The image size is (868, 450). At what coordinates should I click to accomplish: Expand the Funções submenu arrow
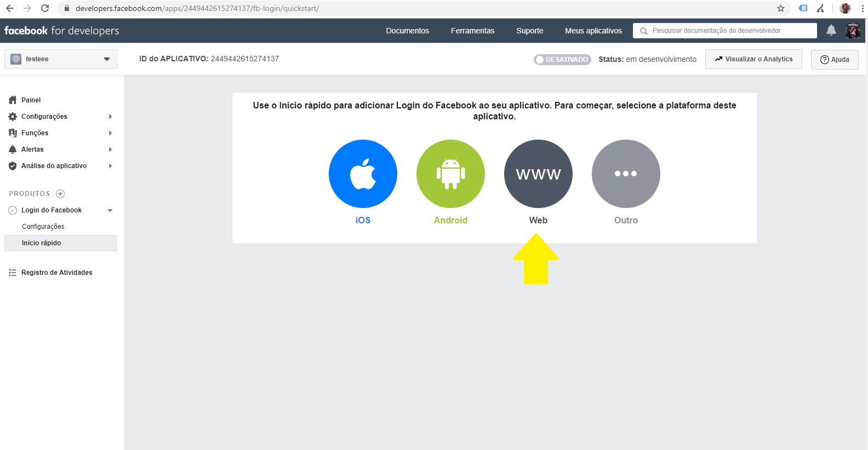tap(110, 133)
